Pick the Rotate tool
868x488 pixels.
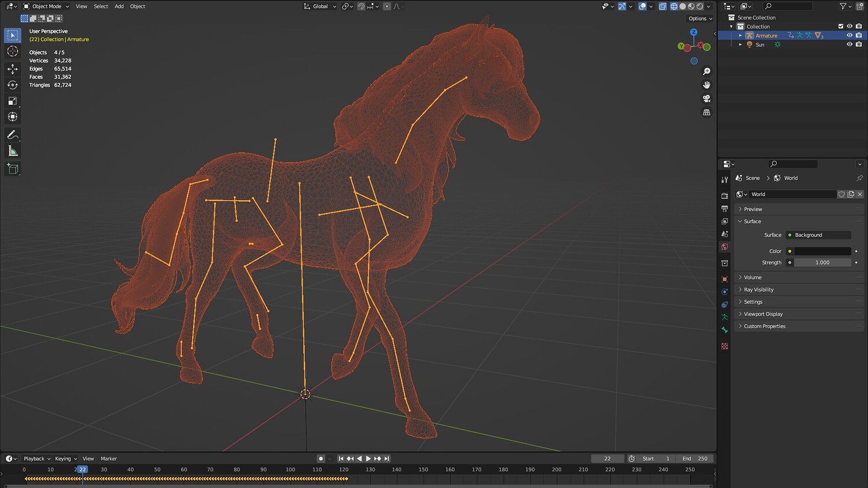13,85
